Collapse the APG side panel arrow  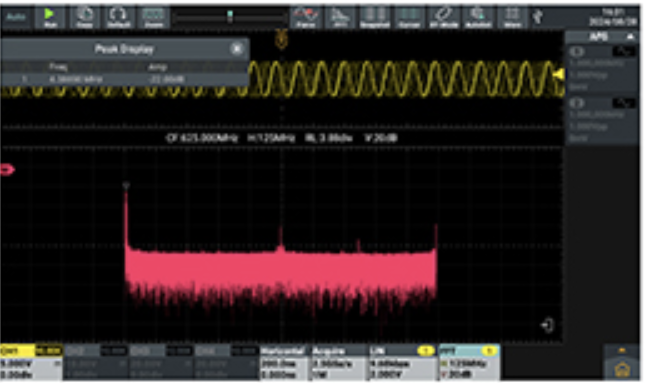coord(630,37)
